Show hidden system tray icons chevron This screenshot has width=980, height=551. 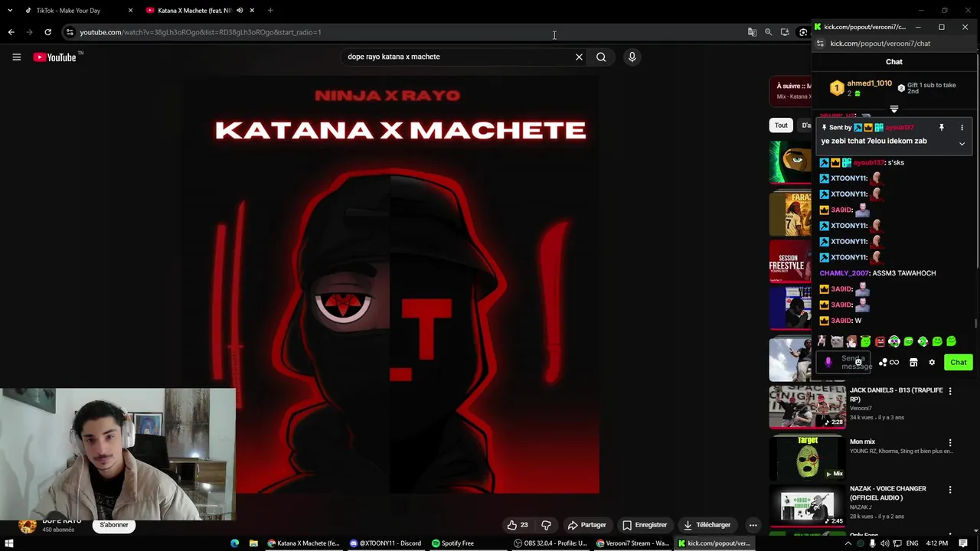[848, 543]
